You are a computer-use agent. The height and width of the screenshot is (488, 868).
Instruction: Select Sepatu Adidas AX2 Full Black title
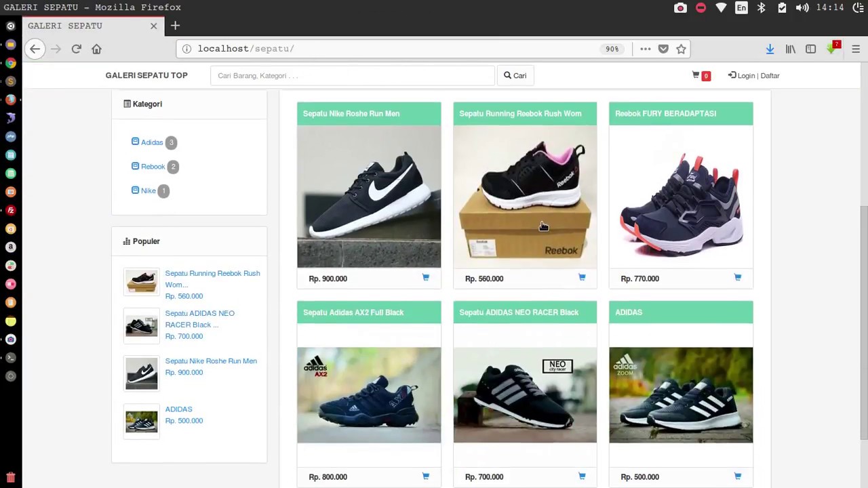pyautogui.click(x=353, y=312)
